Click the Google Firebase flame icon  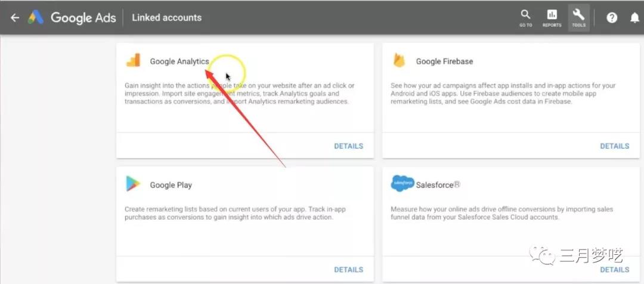pyautogui.click(x=399, y=60)
